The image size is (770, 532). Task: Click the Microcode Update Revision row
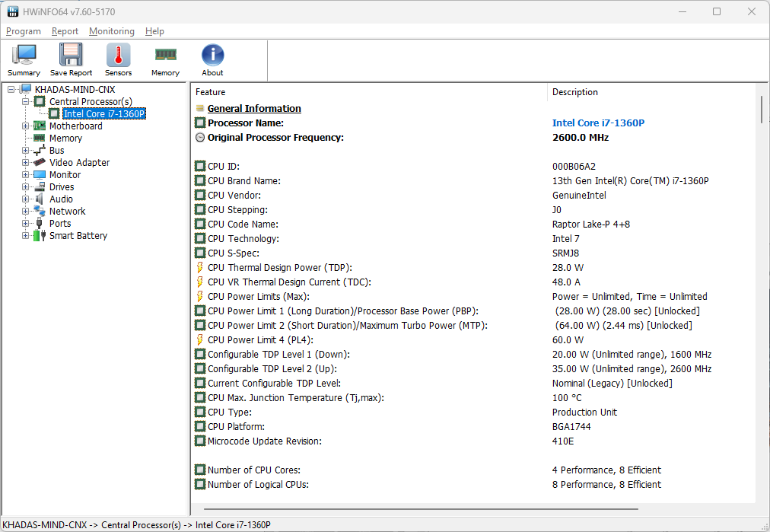pyautogui.click(x=473, y=441)
